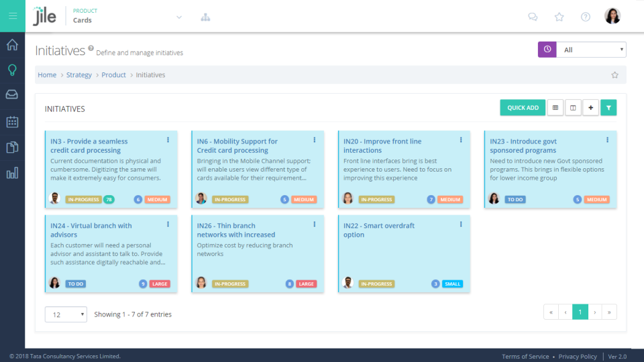The height and width of the screenshot is (362, 644).
Task: Open the inbox tray sidebar icon
Action: [x=12, y=95]
